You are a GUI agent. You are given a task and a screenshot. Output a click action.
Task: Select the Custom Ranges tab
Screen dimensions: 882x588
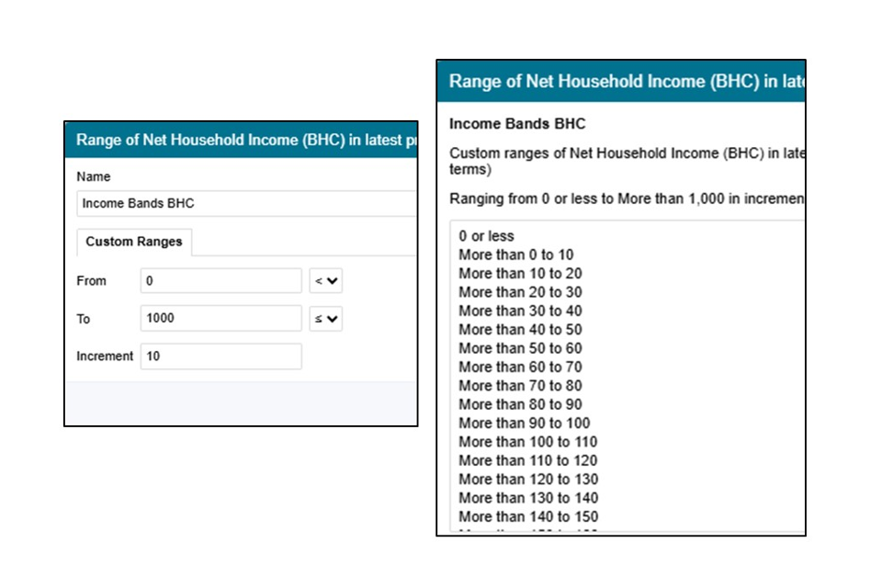[x=134, y=242]
